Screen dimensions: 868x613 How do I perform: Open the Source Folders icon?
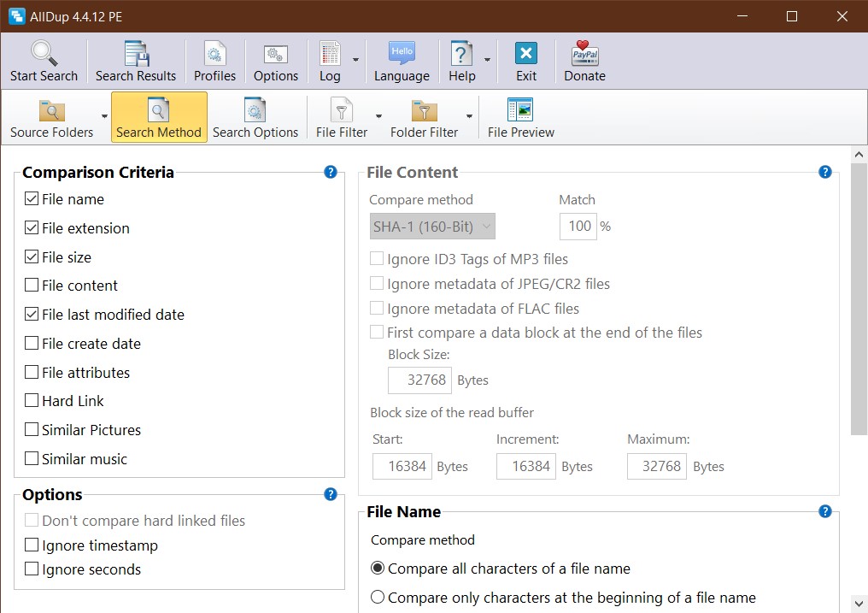tap(52, 110)
